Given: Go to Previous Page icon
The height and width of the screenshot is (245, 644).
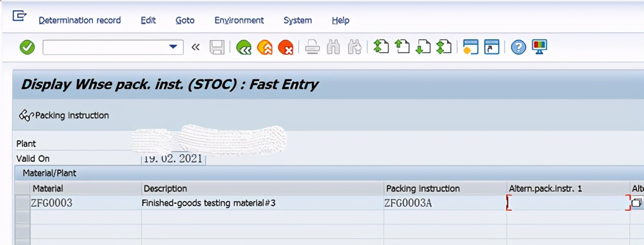Looking at the screenshot, I should [x=402, y=47].
